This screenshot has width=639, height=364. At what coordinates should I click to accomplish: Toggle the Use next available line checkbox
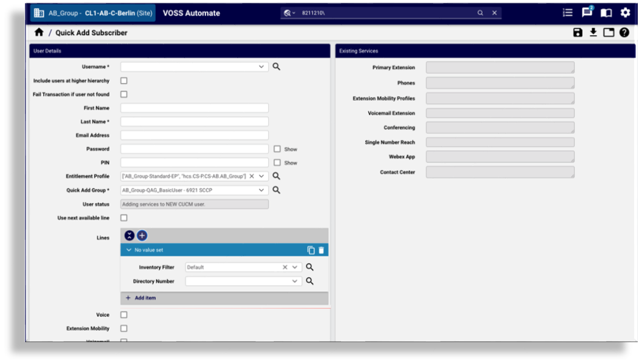pos(124,218)
